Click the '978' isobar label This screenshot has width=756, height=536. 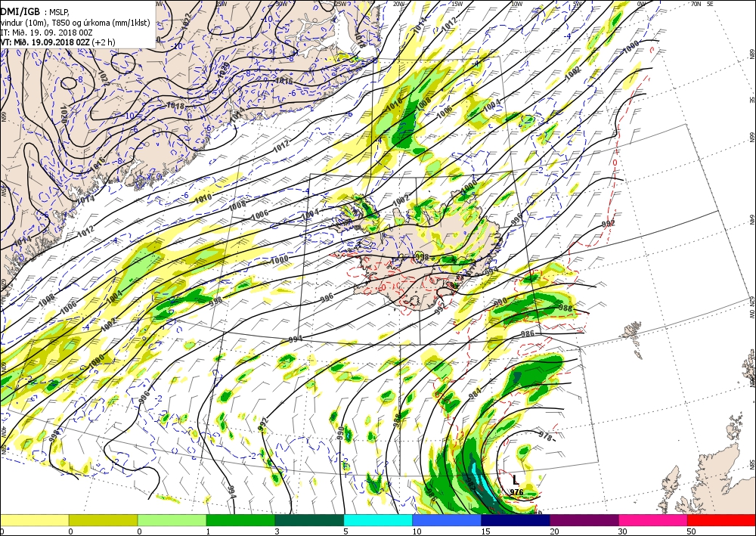tap(545, 437)
